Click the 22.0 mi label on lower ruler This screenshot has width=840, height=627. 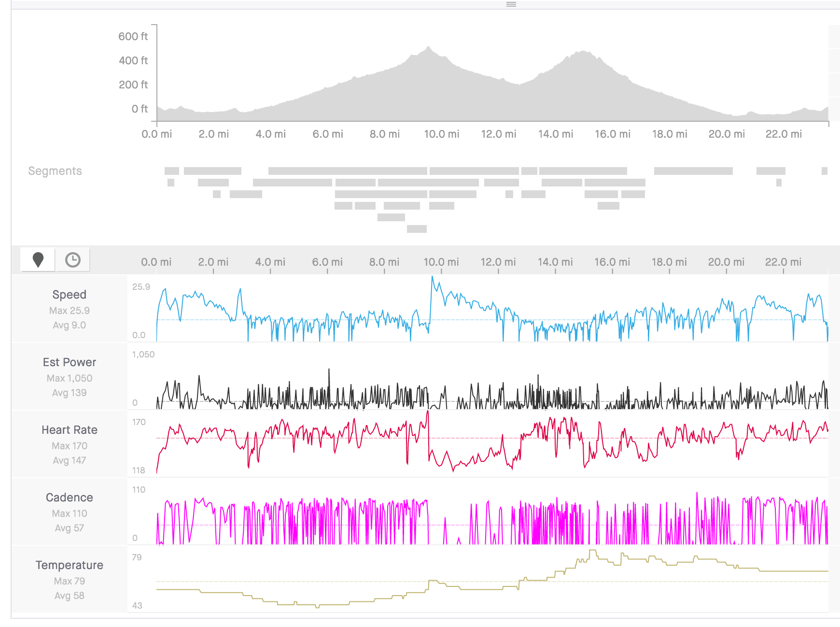783,262
